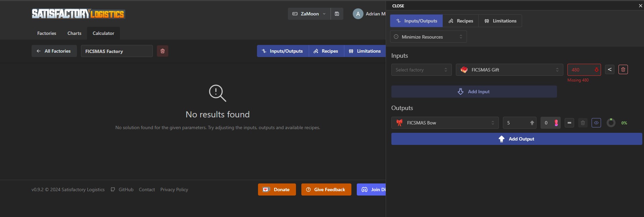
Task: Expand the Select factory dropdown
Action: pyautogui.click(x=421, y=70)
